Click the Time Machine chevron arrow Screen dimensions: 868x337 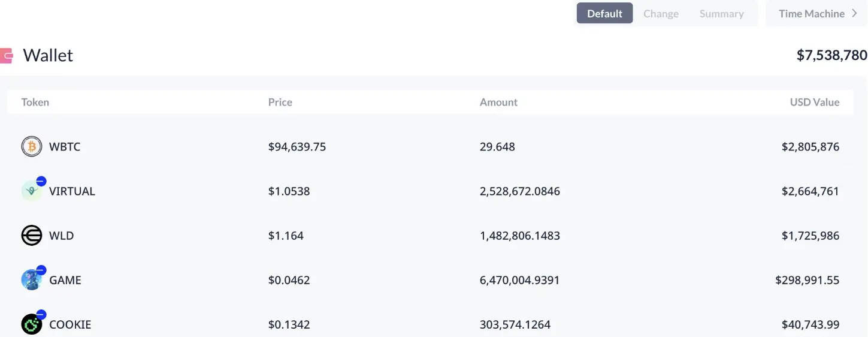855,13
